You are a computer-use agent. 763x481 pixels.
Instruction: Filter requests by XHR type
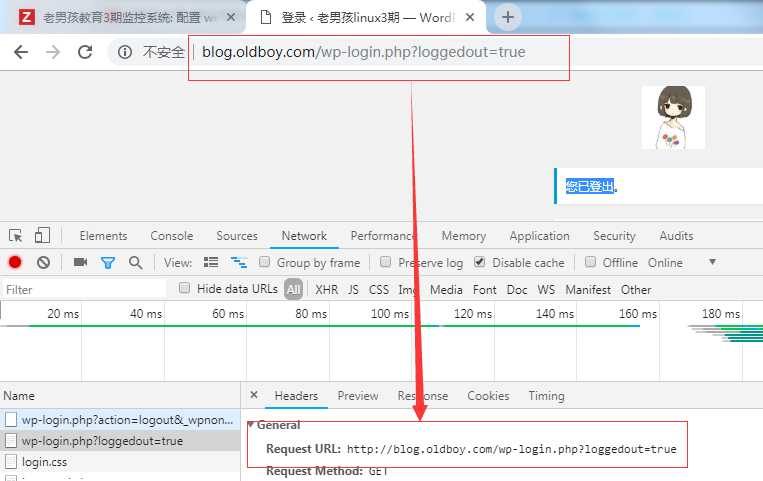326,290
